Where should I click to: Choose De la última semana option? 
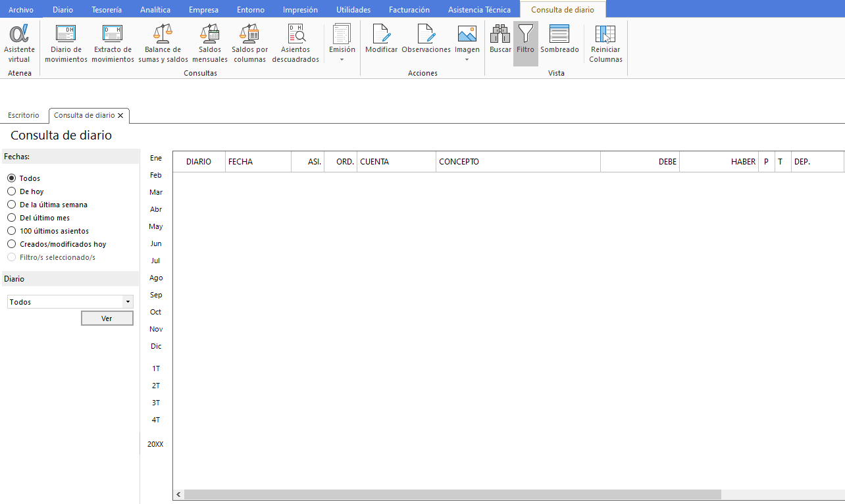pos(11,205)
